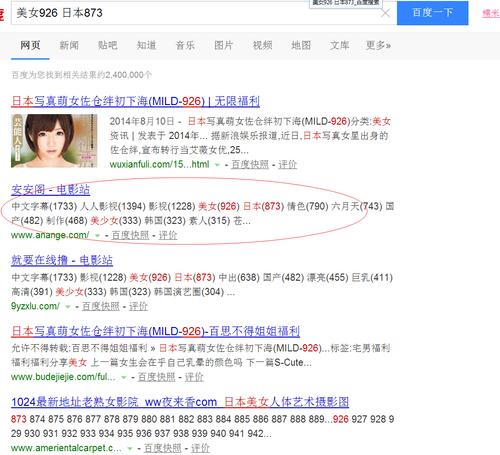Screen dimensions: 500x455
Task: Open the 音乐 tab
Action: [185, 45]
